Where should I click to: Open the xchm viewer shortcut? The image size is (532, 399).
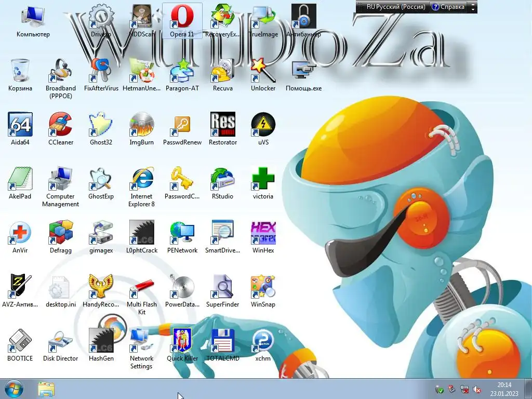tap(263, 345)
